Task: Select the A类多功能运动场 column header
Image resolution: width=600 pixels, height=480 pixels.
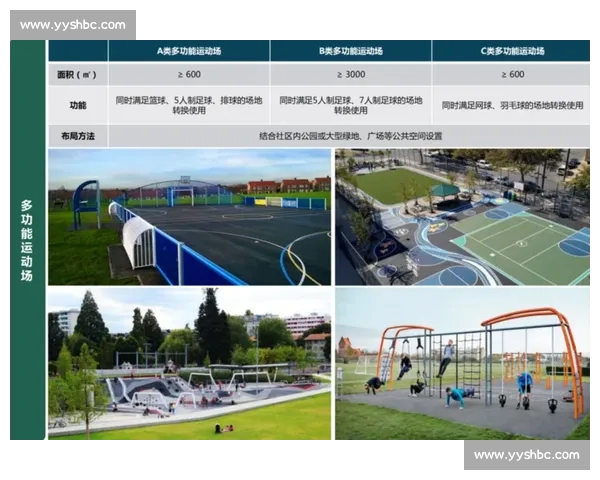Action: pos(189,51)
